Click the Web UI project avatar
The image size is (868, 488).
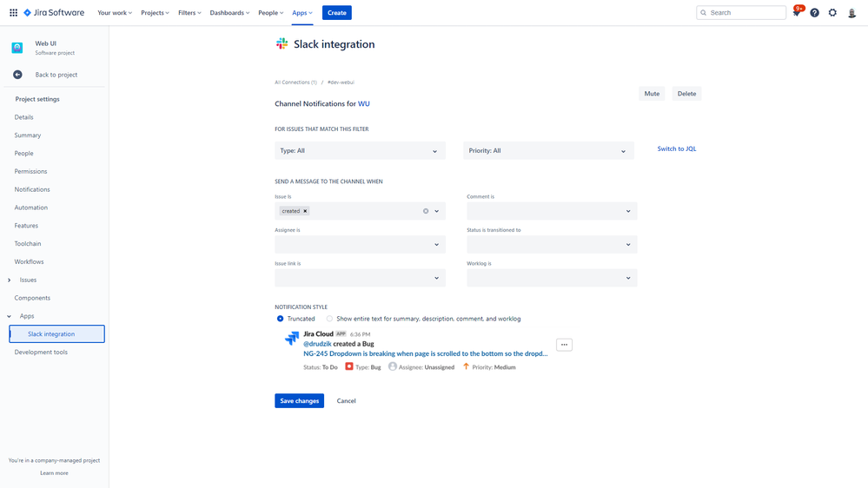click(17, 48)
